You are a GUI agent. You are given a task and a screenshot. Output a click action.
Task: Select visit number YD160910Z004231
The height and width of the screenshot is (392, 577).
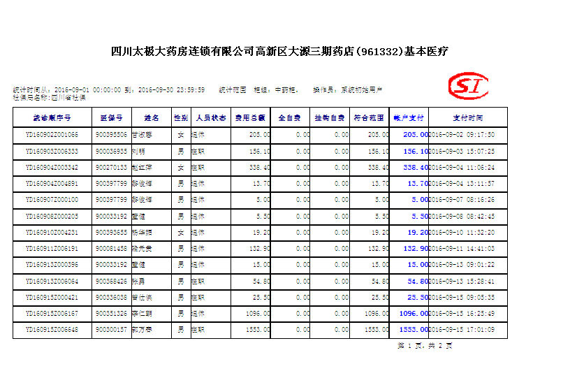click(x=52, y=232)
